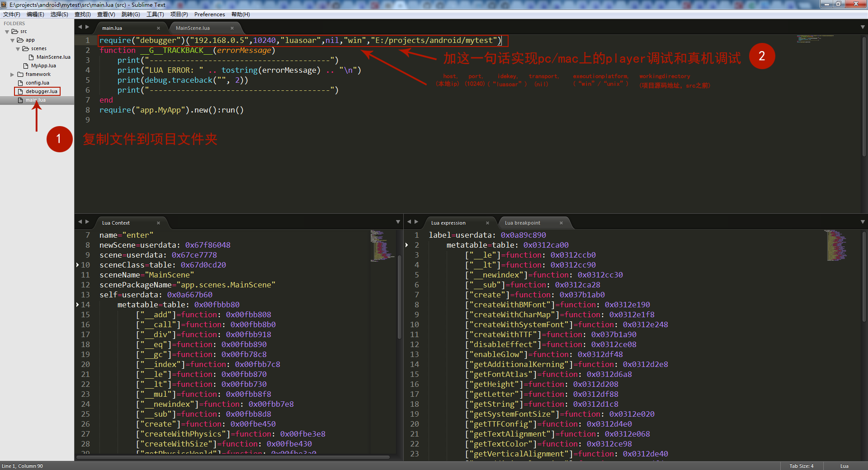Click Lua Context vertical scrollbar
Image resolution: width=868 pixels, height=470 pixels.
coord(400,296)
